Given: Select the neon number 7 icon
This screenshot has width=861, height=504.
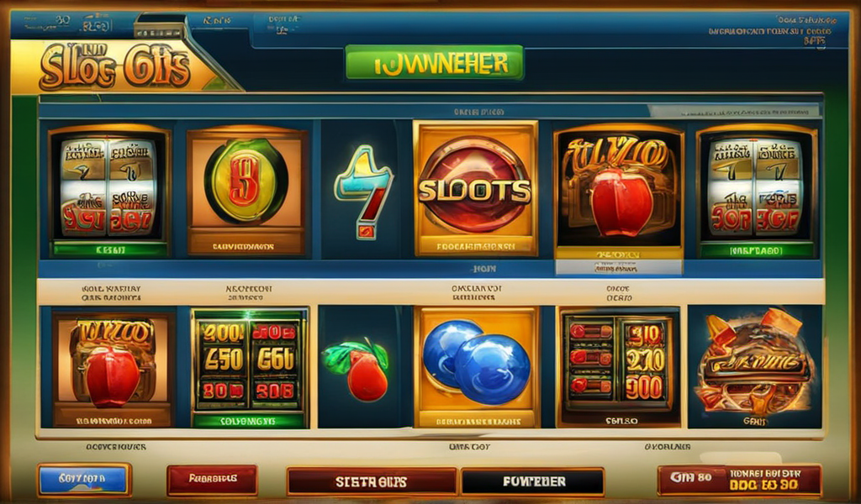Looking at the screenshot, I should [x=363, y=191].
